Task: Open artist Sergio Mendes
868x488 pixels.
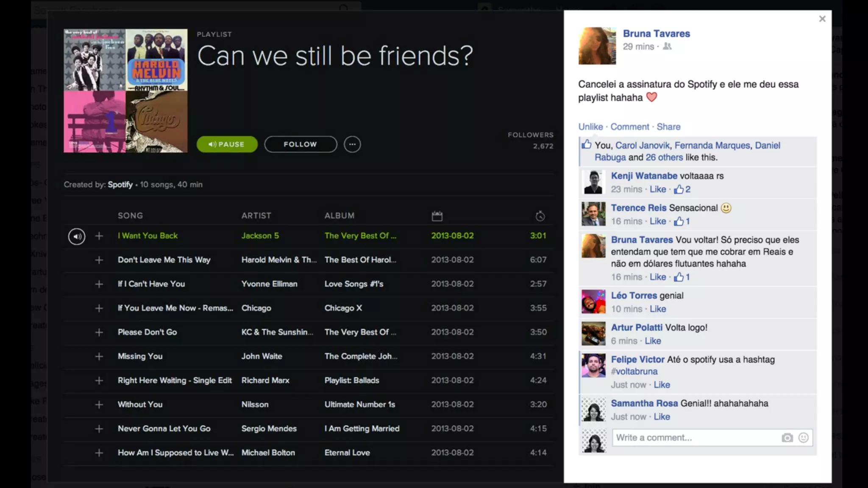Action: 269,429
